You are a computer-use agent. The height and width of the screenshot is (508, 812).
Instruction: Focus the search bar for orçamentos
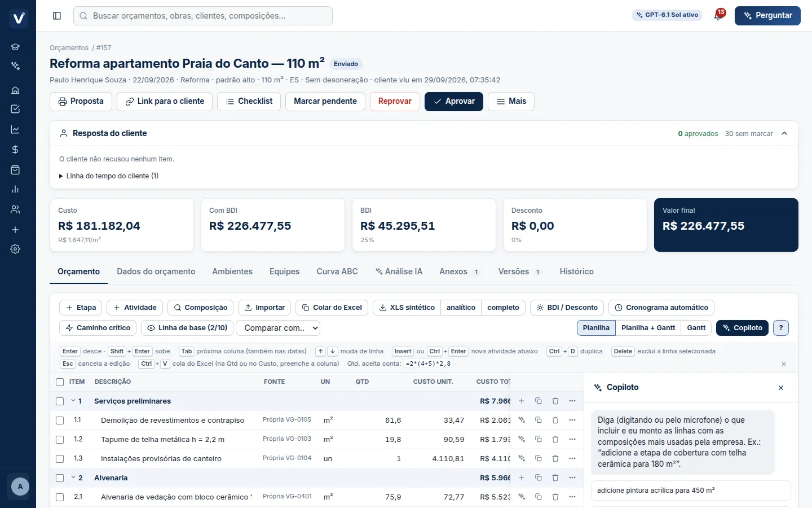[x=203, y=16]
